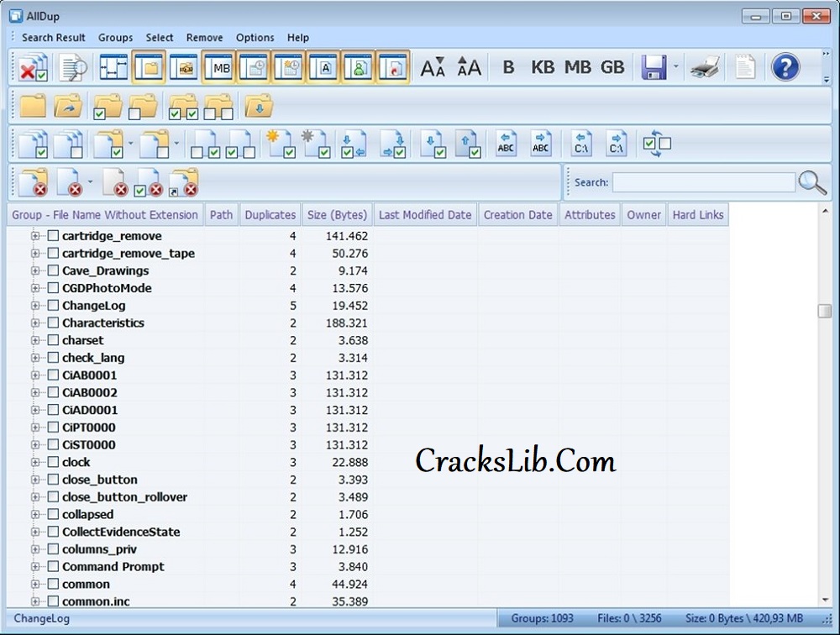Open the Remove menu
The width and height of the screenshot is (840, 635).
[205, 38]
